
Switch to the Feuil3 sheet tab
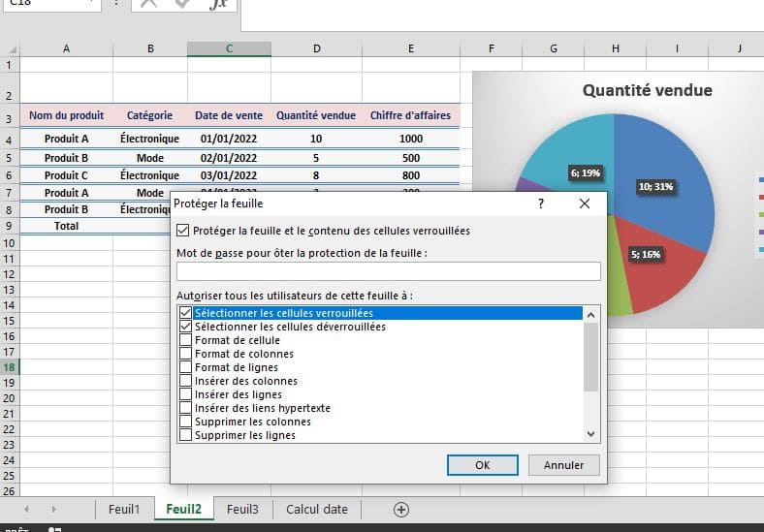(x=242, y=509)
